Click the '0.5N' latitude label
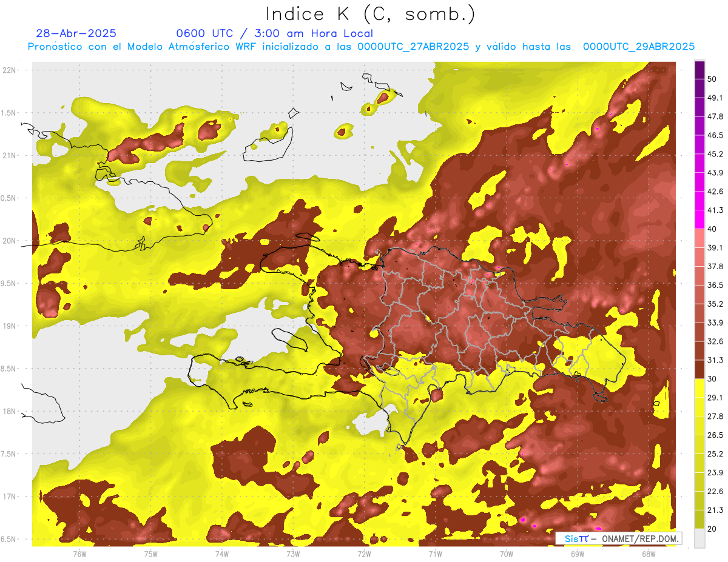 coord(9,198)
